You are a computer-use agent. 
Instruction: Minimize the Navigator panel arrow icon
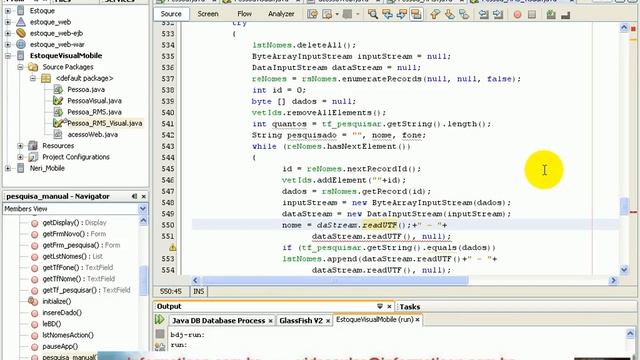click(x=134, y=196)
